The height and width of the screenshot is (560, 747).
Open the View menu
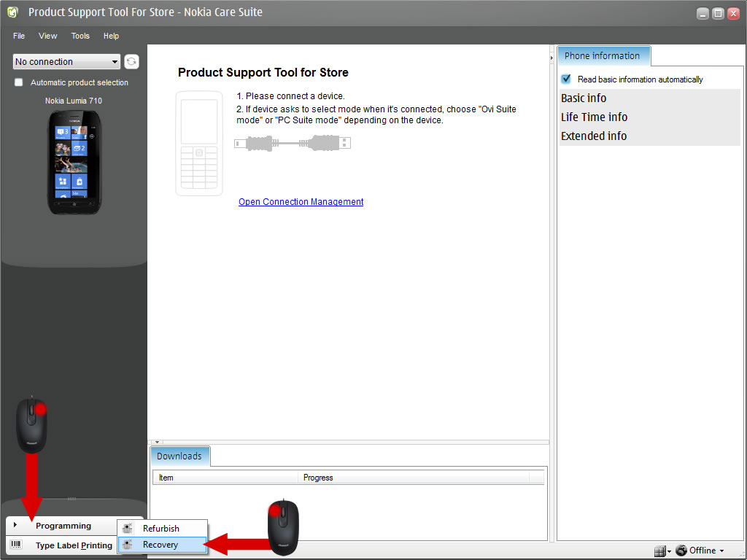point(47,36)
